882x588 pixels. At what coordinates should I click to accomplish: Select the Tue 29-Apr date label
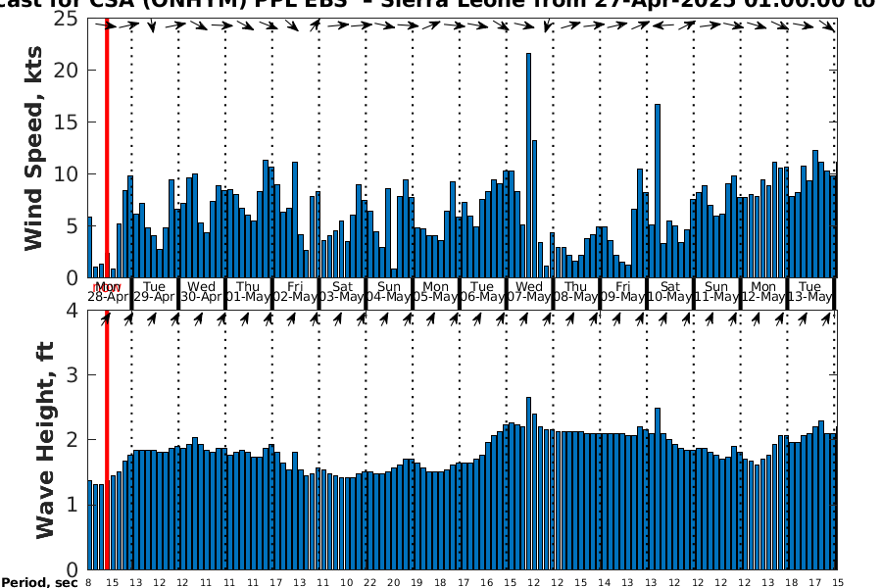[x=154, y=292]
